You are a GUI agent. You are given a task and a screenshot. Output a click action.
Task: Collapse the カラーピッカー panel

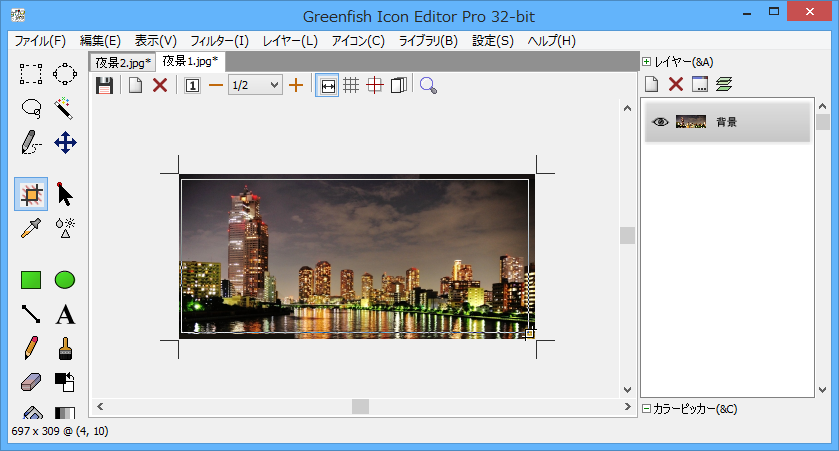point(647,409)
